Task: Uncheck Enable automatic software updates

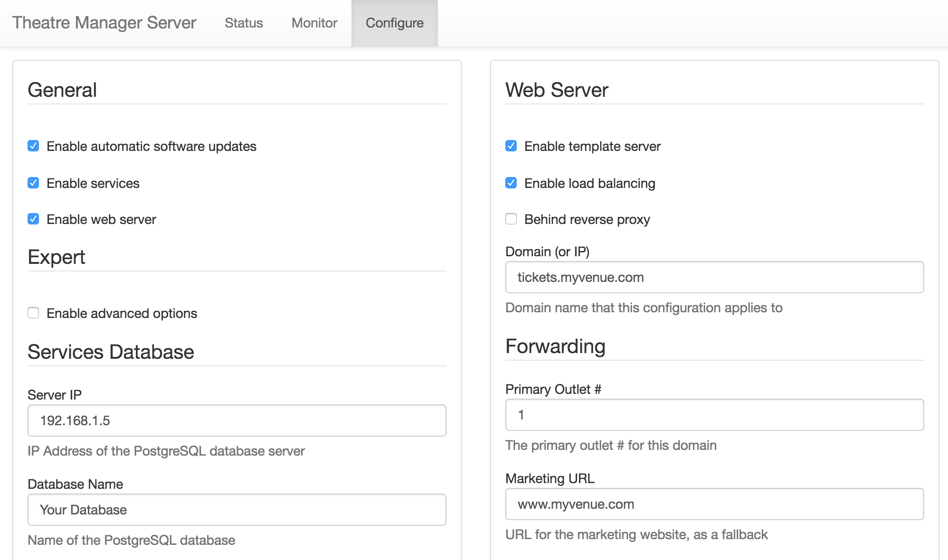Action: [x=33, y=146]
